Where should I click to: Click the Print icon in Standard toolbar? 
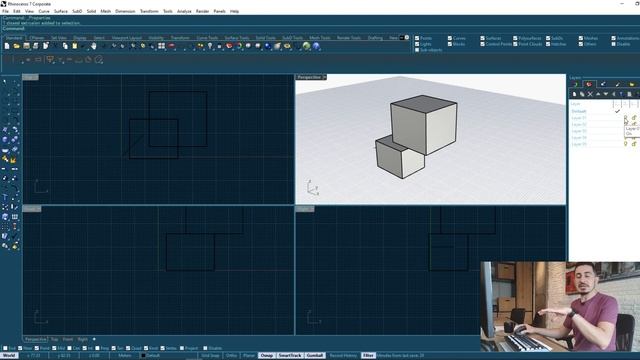pos(36,47)
